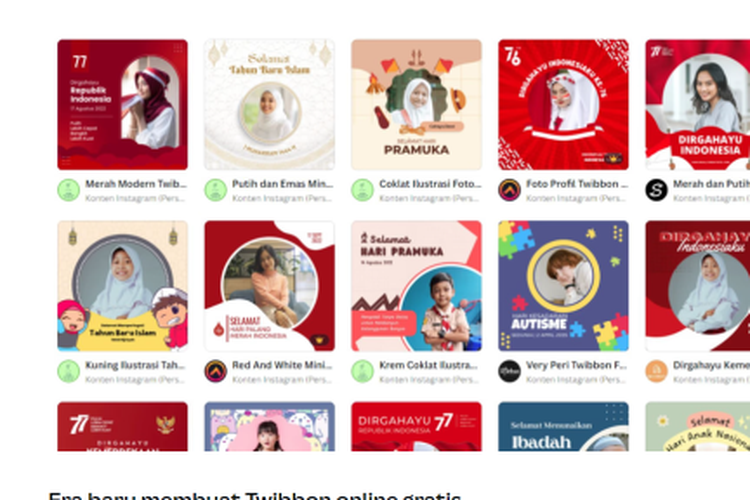Open the Putih dan Emas template title link
The height and width of the screenshot is (500, 750).
[282, 184]
